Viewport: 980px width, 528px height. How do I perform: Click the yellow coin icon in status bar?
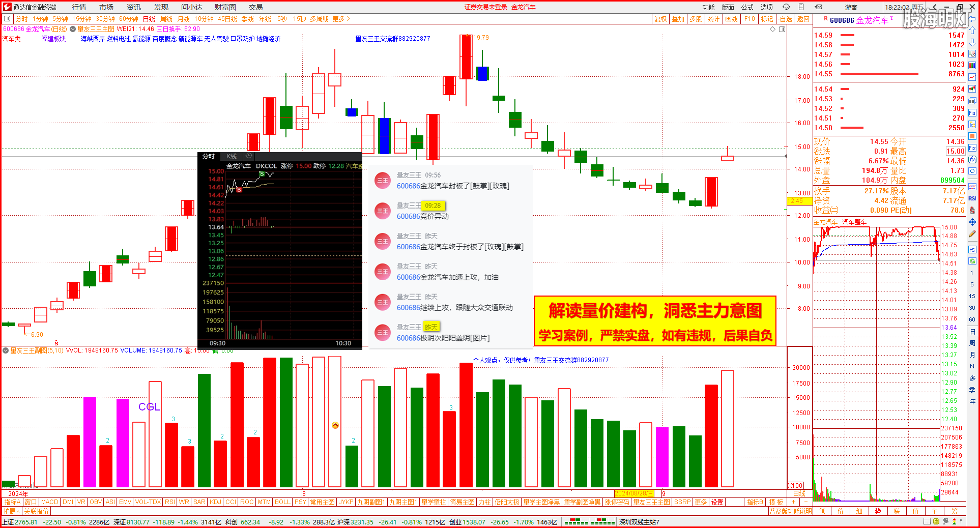coord(936,521)
